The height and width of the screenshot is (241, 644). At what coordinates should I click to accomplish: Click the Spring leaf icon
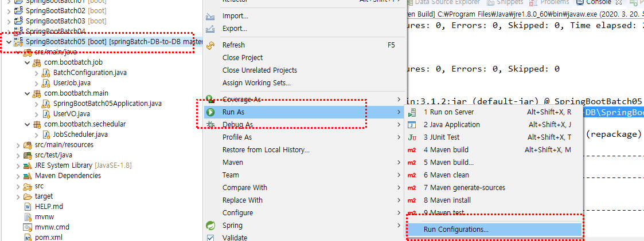pos(210,226)
